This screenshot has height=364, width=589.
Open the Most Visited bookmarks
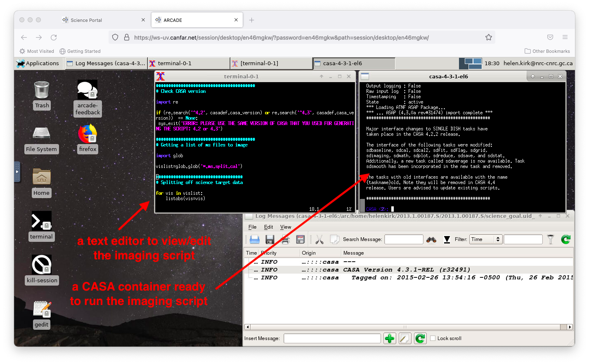pos(37,51)
